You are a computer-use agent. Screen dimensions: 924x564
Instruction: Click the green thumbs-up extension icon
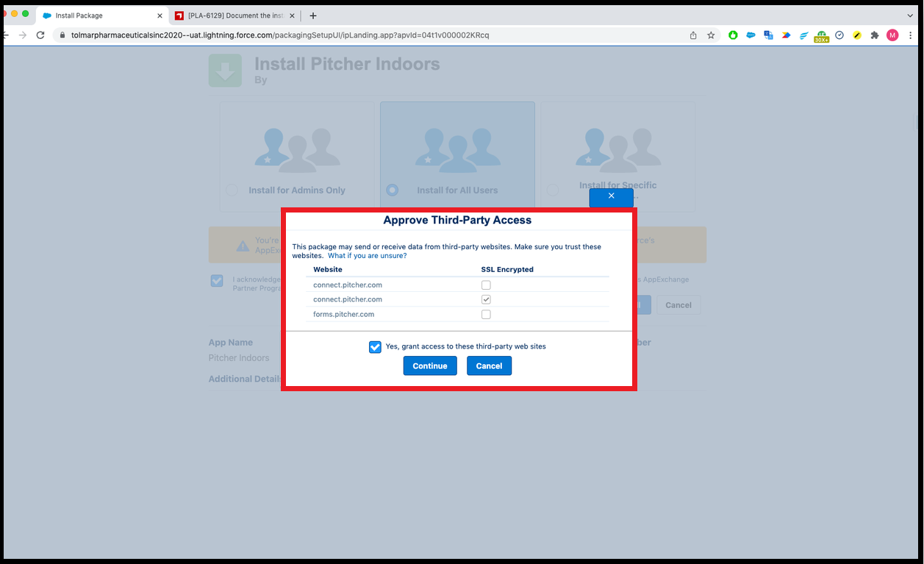733,35
